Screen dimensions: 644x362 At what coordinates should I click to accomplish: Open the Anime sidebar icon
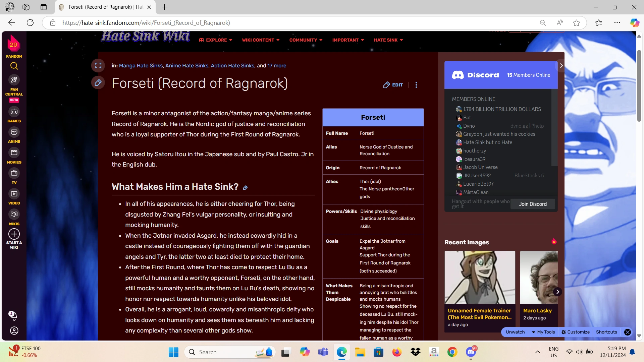click(x=14, y=132)
